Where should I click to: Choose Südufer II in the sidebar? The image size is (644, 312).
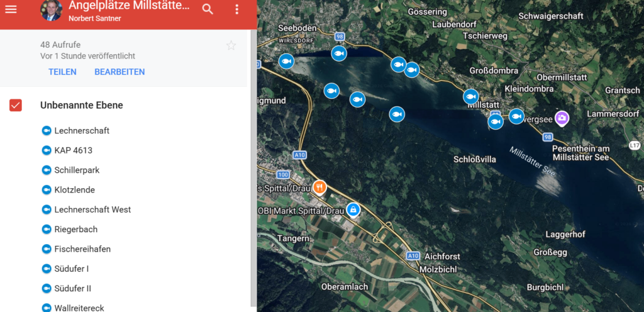pos(72,288)
